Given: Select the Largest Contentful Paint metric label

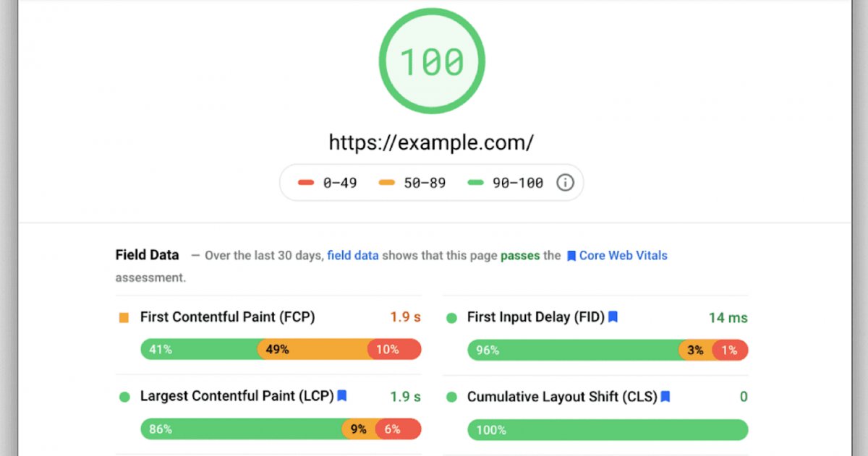Looking at the screenshot, I should tap(237, 396).
